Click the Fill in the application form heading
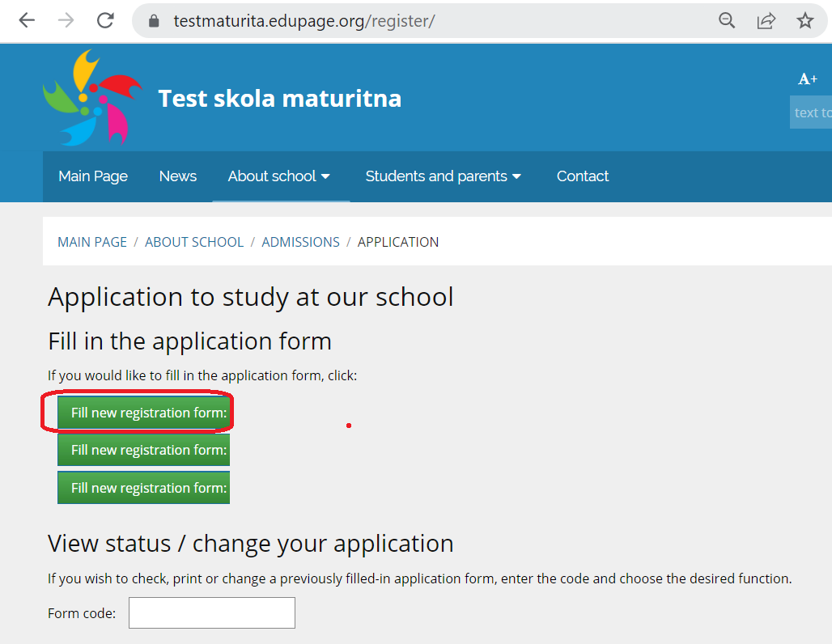Image resolution: width=832 pixels, height=644 pixels. (x=189, y=341)
